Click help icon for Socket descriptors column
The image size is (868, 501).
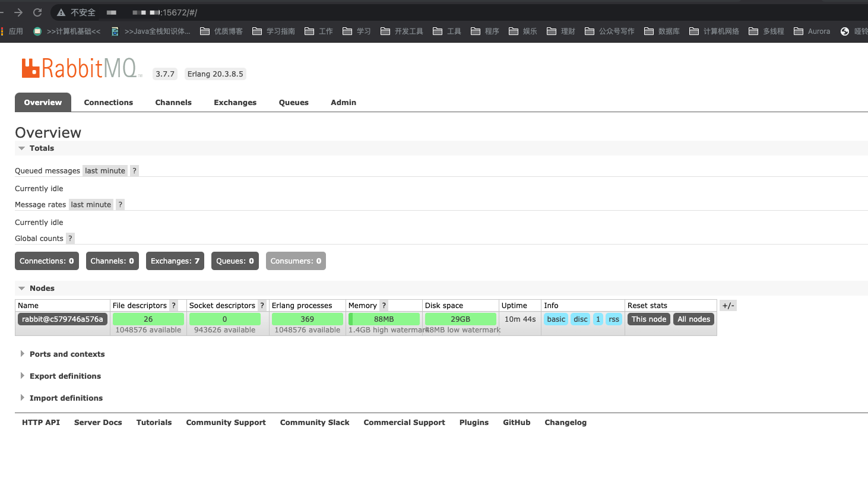pos(262,306)
